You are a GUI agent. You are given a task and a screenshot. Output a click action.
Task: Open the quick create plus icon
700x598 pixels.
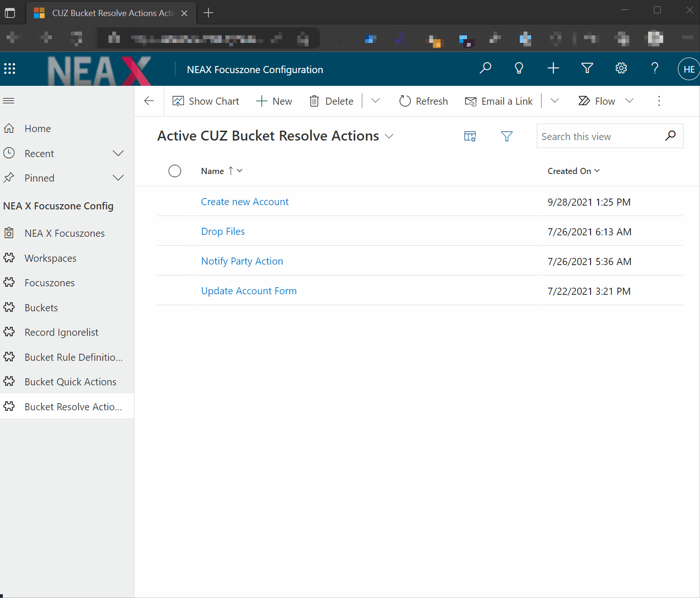(x=553, y=68)
